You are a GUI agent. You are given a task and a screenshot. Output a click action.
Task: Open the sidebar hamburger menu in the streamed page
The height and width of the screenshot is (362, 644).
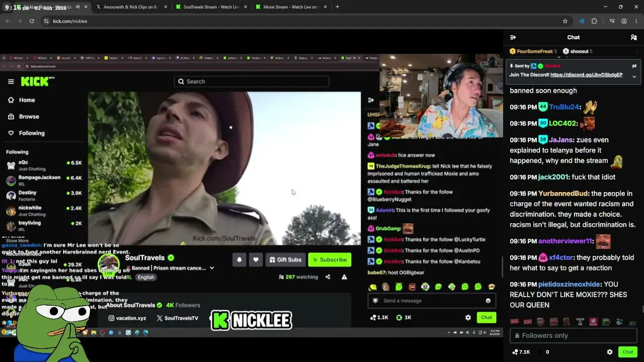[x=11, y=81]
